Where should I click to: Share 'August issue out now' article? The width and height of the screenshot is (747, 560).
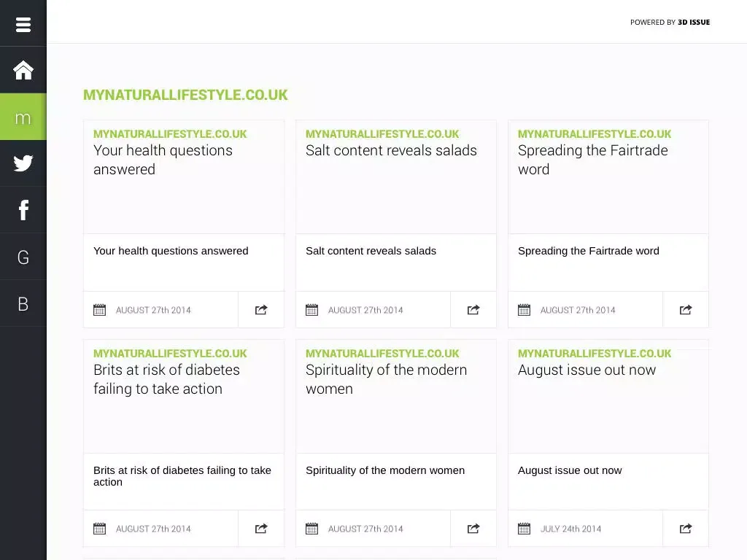(686, 529)
